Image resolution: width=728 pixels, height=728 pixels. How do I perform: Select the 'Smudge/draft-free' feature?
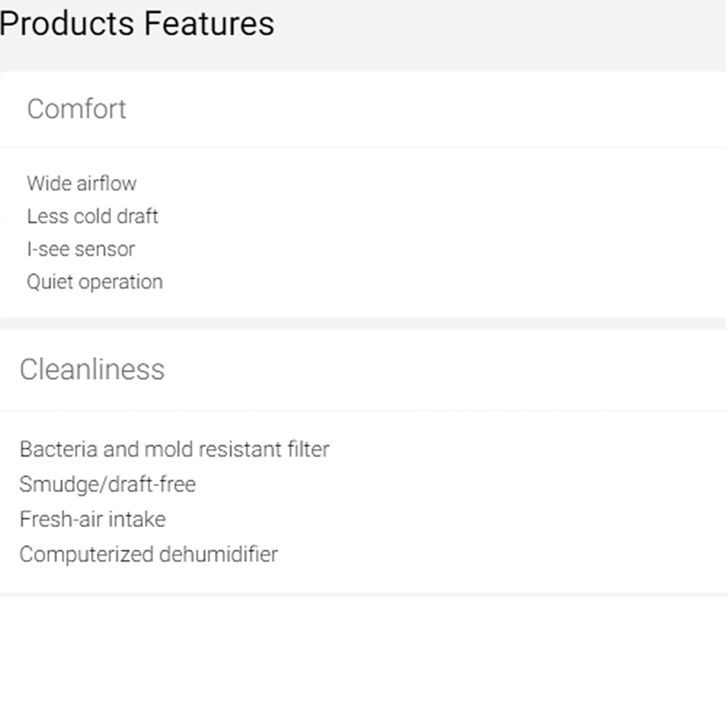[107, 485]
